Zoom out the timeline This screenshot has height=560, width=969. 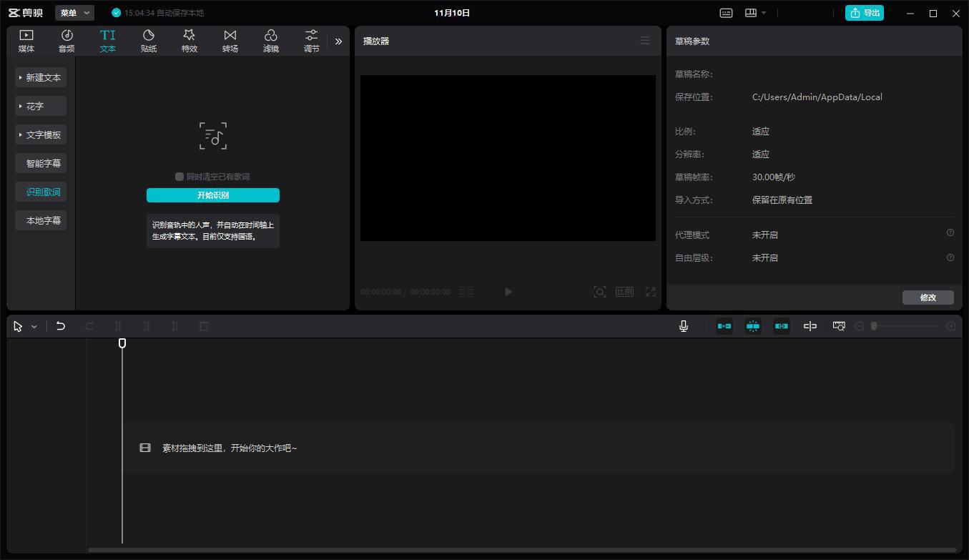tap(860, 326)
